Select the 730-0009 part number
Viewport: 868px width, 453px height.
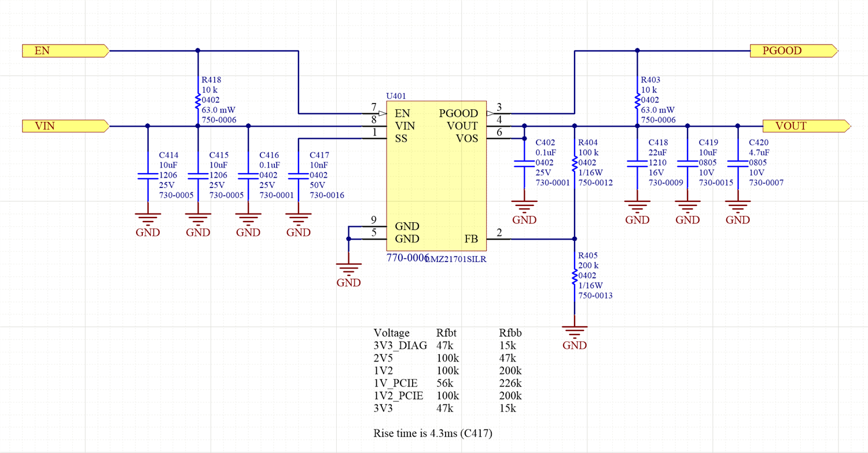666,183
